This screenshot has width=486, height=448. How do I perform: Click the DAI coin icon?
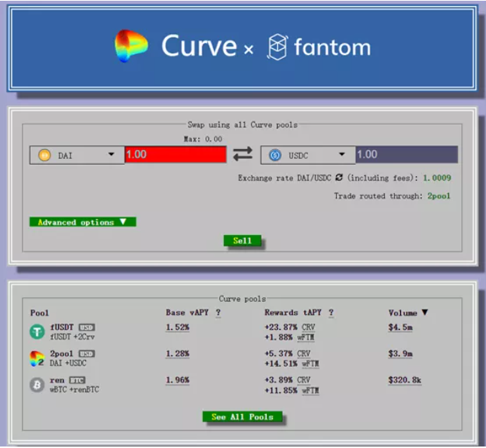pyautogui.click(x=44, y=155)
